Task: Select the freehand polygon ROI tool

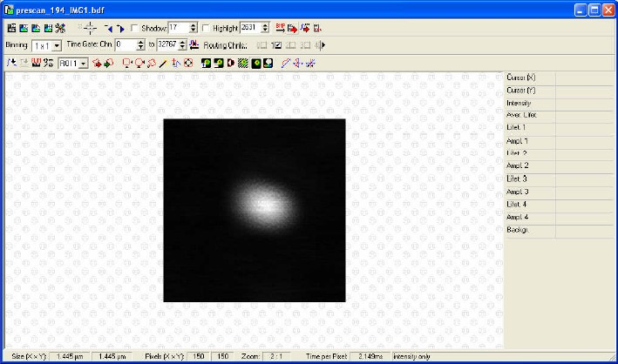Action: pyautogui.click(x=152, y=63)
